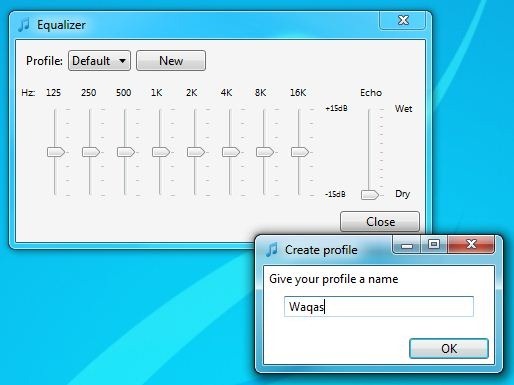Click the 4K slider handle
The width and height of the screenshot is (514, 385).
point(231,152)
